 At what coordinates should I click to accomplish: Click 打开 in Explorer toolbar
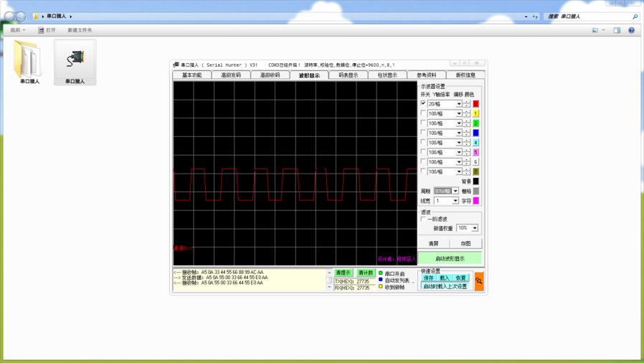pos(47,30)
